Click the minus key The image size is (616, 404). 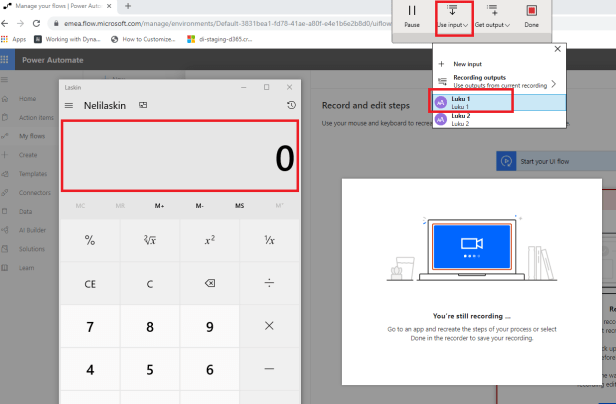(x=270, y=369)
